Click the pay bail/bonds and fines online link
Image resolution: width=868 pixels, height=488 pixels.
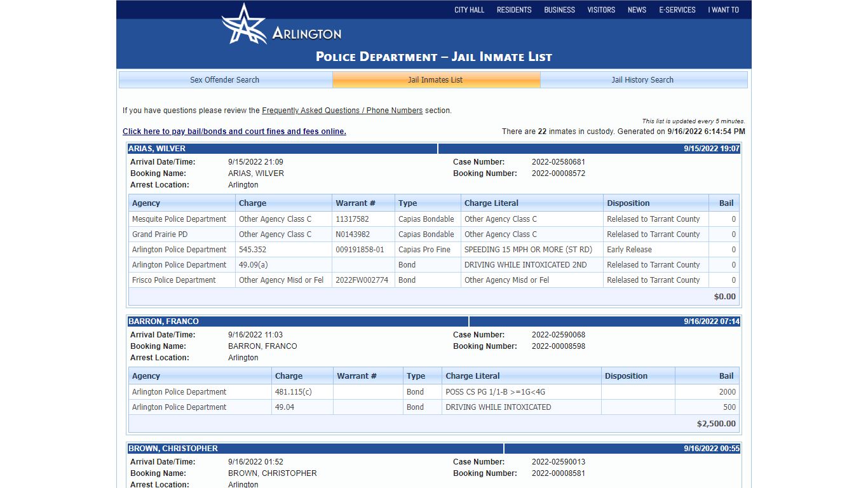point(234,132)
